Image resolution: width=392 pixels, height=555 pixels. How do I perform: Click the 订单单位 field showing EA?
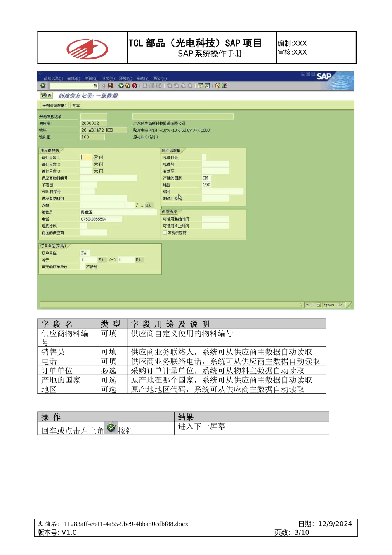(x=85, y=253)
